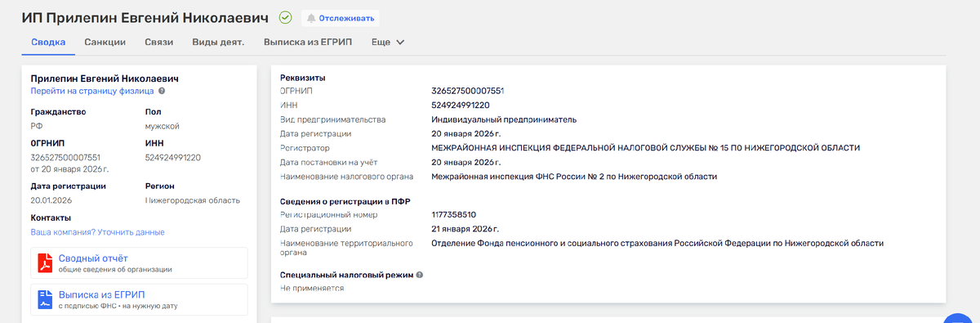
Task: Click the Отделение Фонда пенсионного и социального страхования text
Action: (657, 243)
